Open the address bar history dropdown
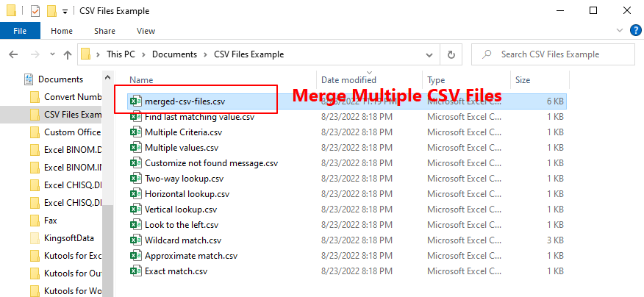644x297 pixels. (x=430, y=54)
